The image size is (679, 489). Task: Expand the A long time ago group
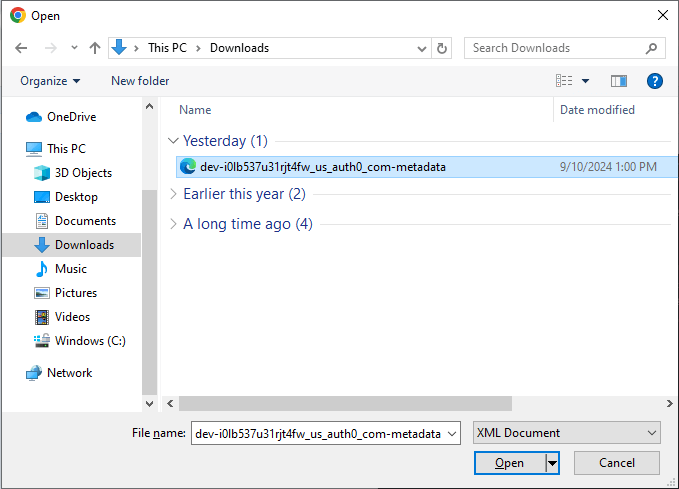point(174,224)
